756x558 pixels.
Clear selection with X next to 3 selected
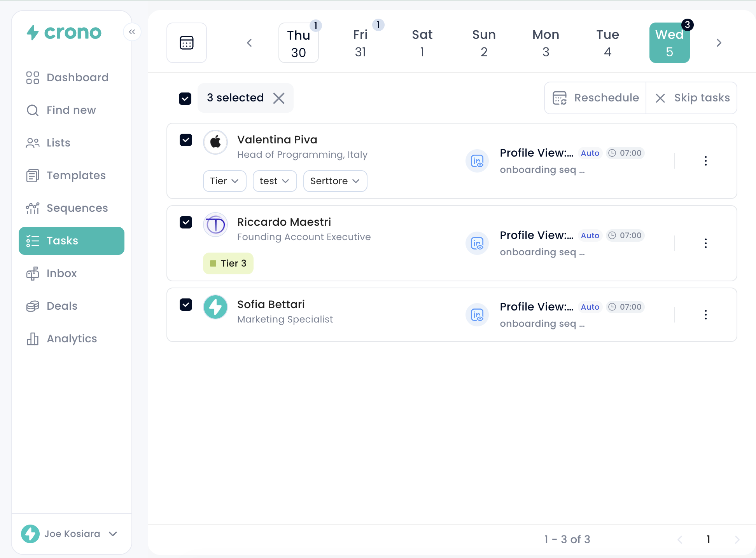[x=279, y=98]
